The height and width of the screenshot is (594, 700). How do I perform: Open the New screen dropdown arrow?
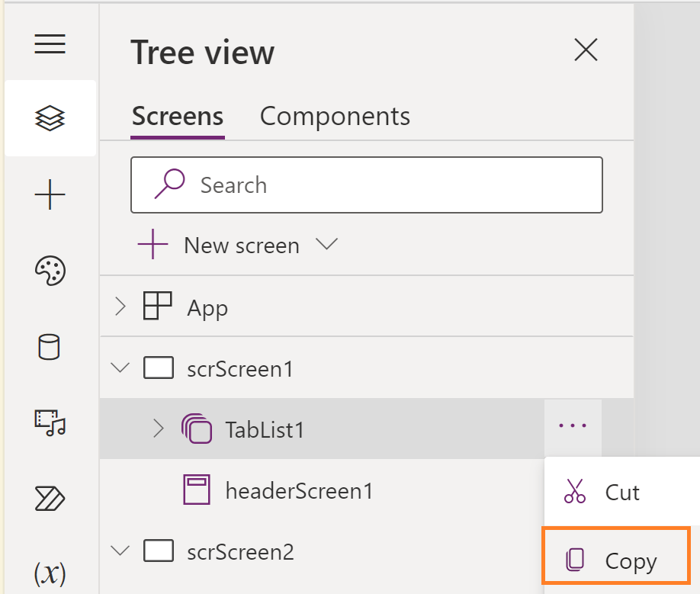pos(326,245)
